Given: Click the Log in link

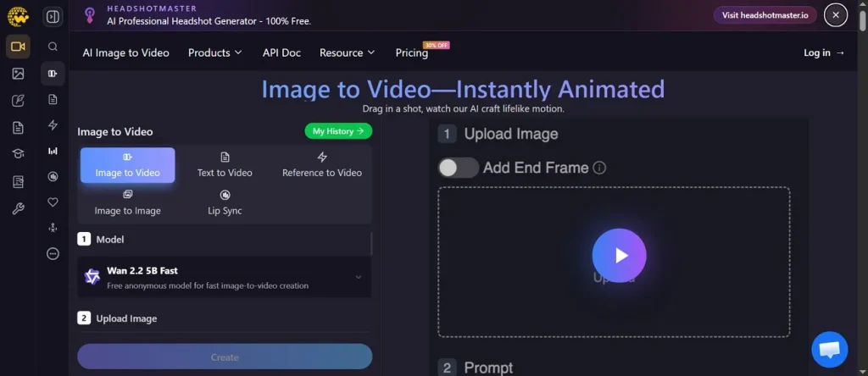Looking at the screenshot, I should pos(824,53).
